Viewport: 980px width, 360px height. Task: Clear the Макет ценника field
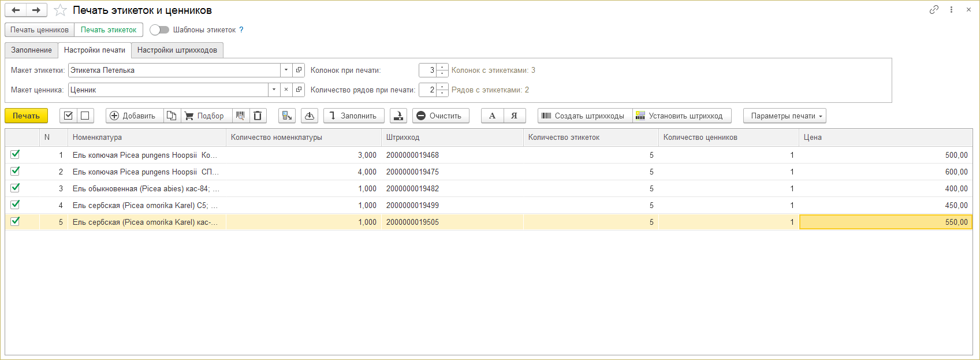286,90
